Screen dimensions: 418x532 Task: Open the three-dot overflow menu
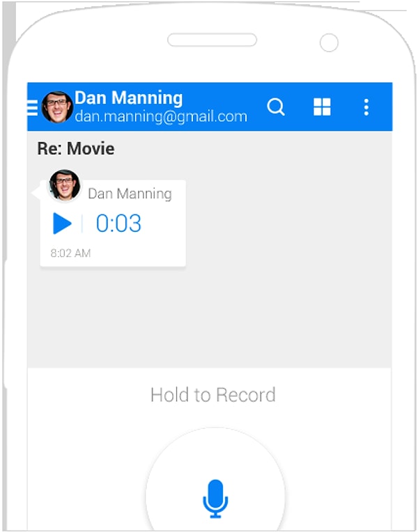coord(366,107)
